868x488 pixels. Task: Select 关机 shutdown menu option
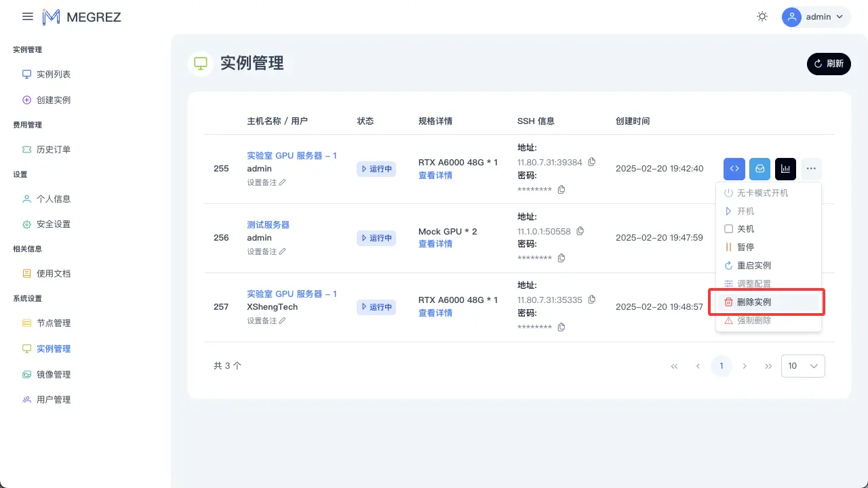tap(745, 229)
